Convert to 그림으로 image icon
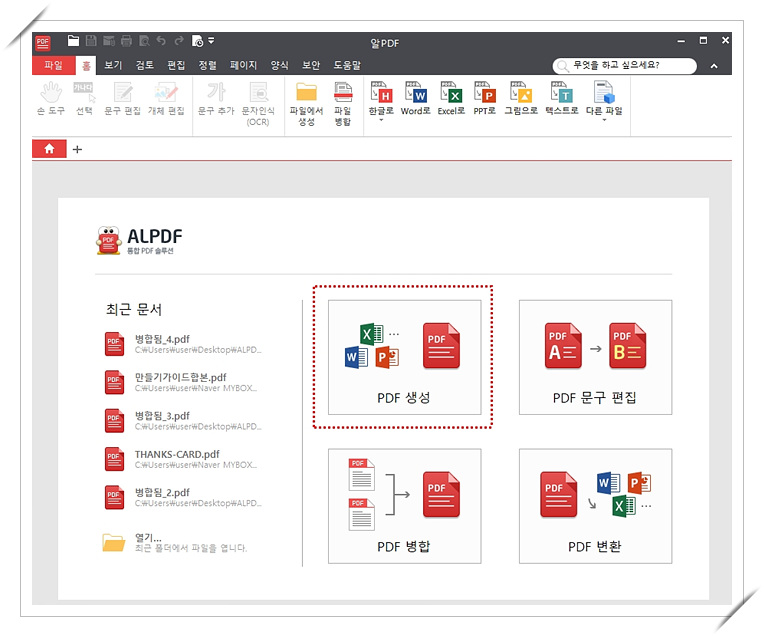 [x=521, y=99]
